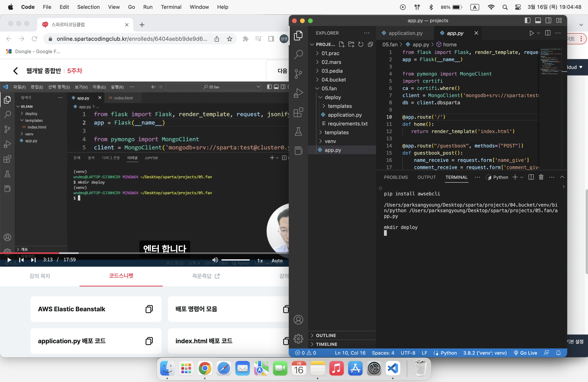Image resolution: width=588 pixels, height=382 pixels.
Task: Toggle bottom panel layout button
Action: tap(538, 21)
